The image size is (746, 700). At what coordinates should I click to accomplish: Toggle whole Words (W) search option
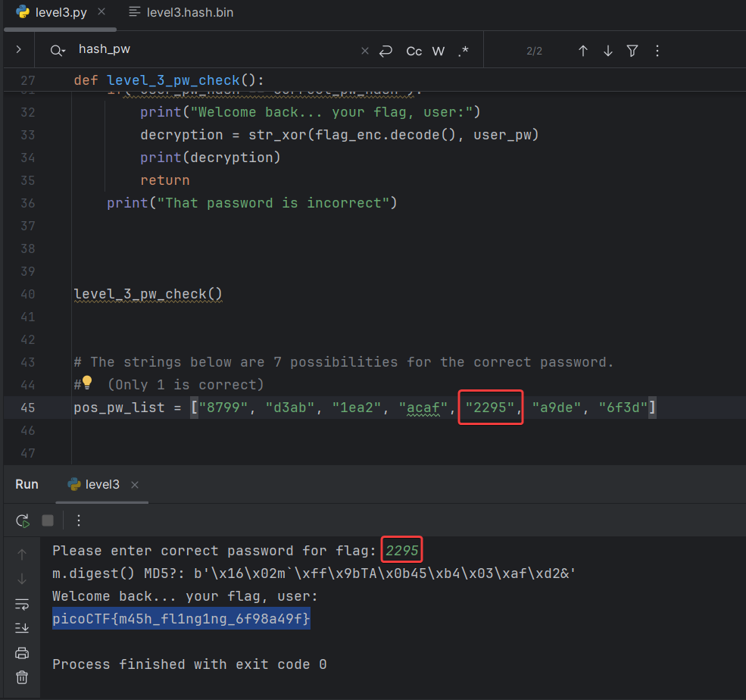pos(439,51)
